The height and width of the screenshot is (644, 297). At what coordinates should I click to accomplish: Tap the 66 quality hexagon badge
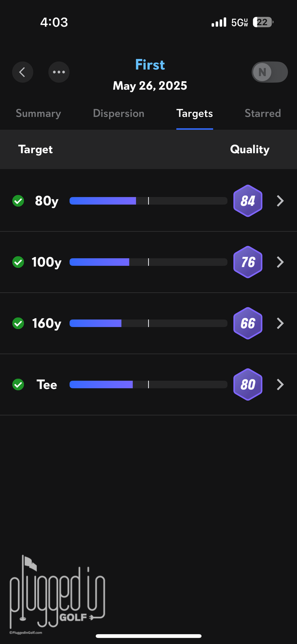pos(248,323)
